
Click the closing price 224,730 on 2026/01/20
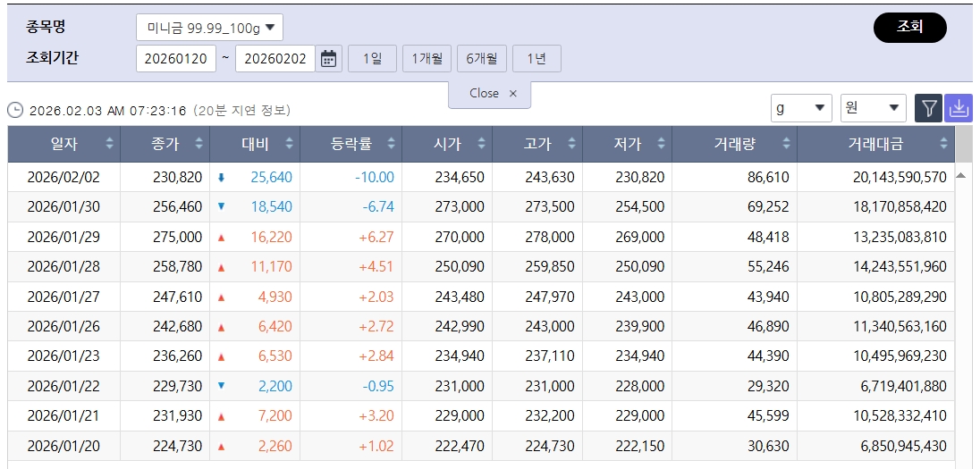178,446
